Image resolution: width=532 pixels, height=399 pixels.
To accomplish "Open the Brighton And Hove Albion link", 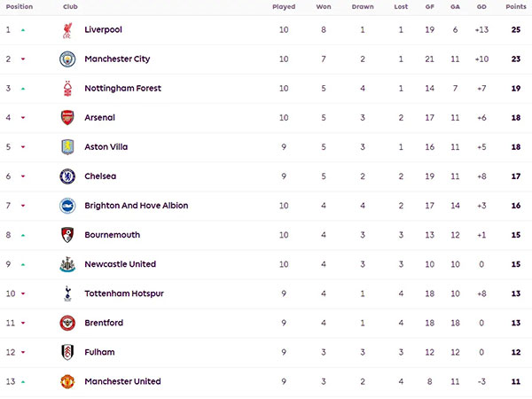I will 136,206.
